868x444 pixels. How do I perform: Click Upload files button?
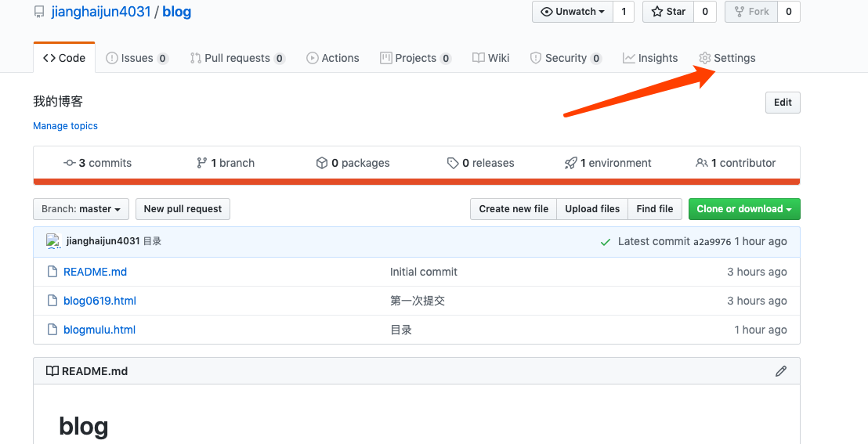click(592, 209)
